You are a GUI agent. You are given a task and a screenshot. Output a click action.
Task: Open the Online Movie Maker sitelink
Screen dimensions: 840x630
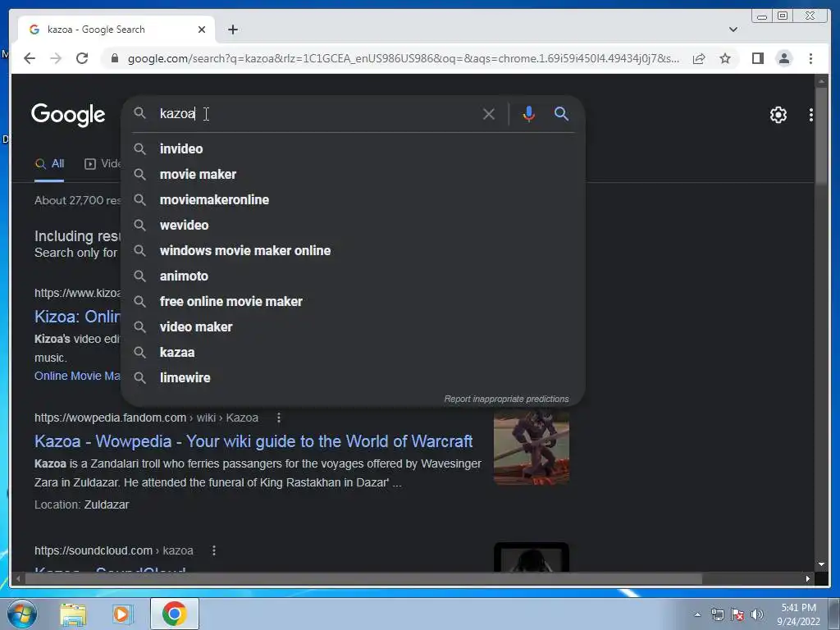[77, 376]
